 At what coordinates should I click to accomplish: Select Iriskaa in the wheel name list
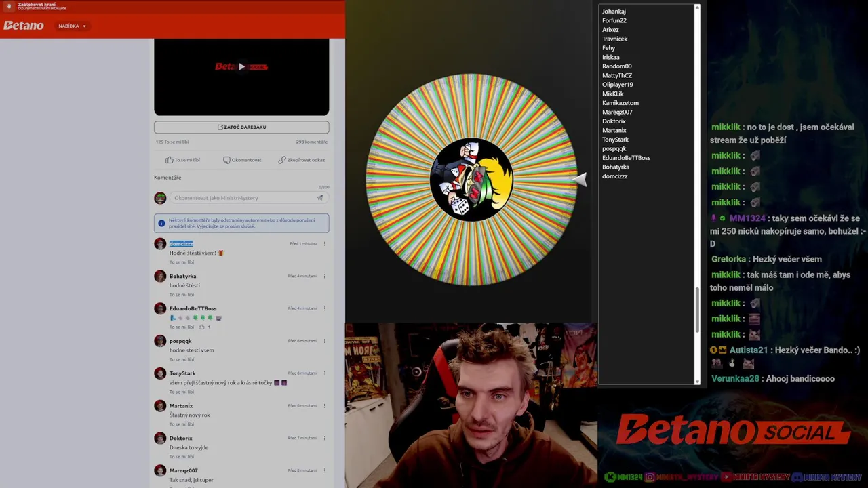[x=610, y=57]
